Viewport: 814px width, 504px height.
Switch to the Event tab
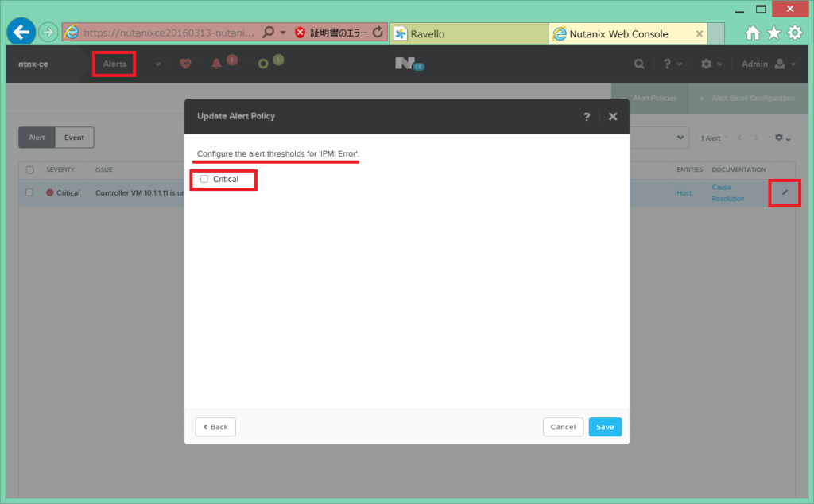tap(74, 138)
